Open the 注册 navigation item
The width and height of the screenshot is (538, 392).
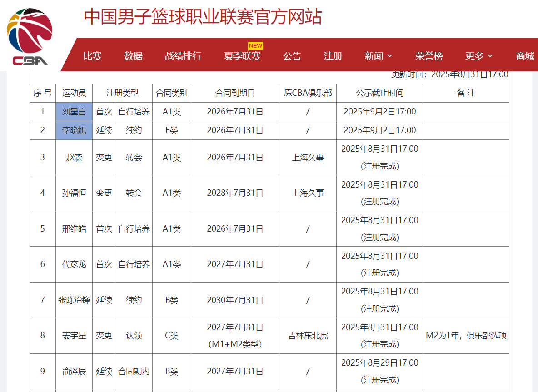pos(333,56)
